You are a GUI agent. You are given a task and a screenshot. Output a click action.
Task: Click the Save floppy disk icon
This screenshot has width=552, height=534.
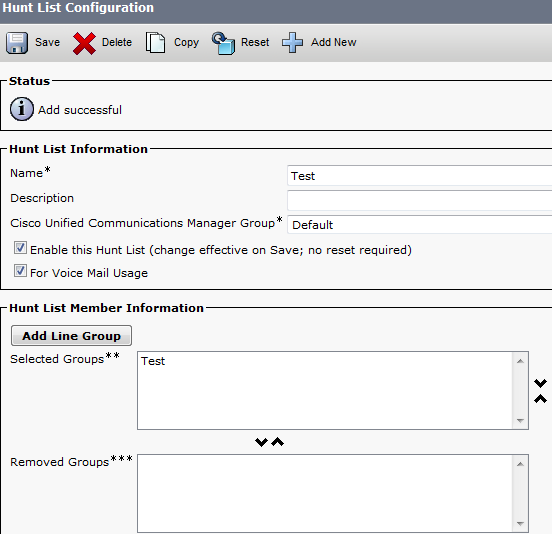[x=17, y=43]
